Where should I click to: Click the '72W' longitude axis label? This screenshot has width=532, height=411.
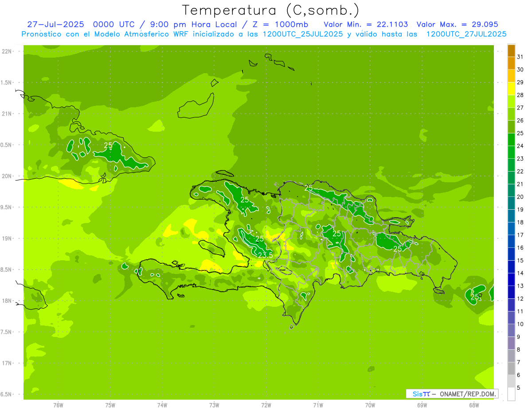[x=266, y=405]
